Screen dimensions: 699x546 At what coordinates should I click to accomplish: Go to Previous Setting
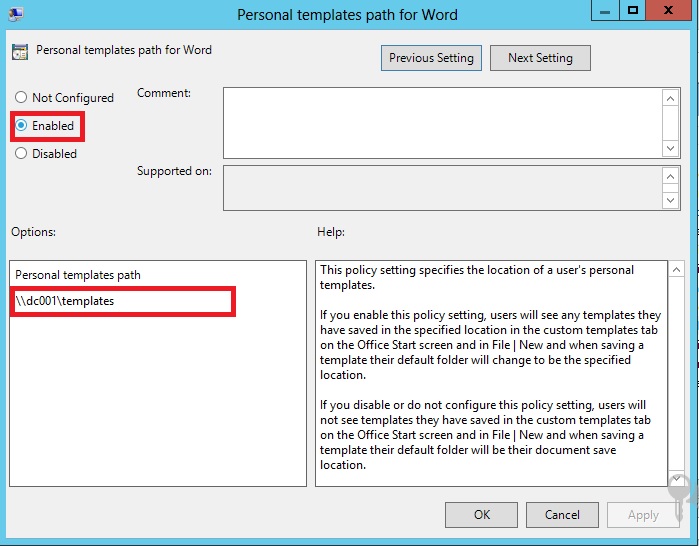coord(431,58)
